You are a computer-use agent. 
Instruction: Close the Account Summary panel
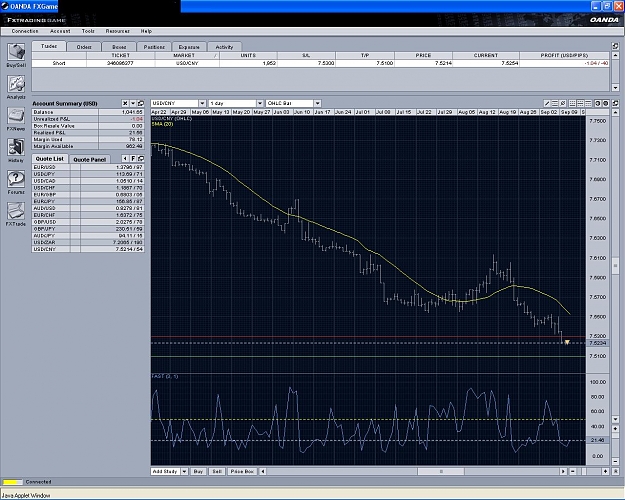[125, 103]
